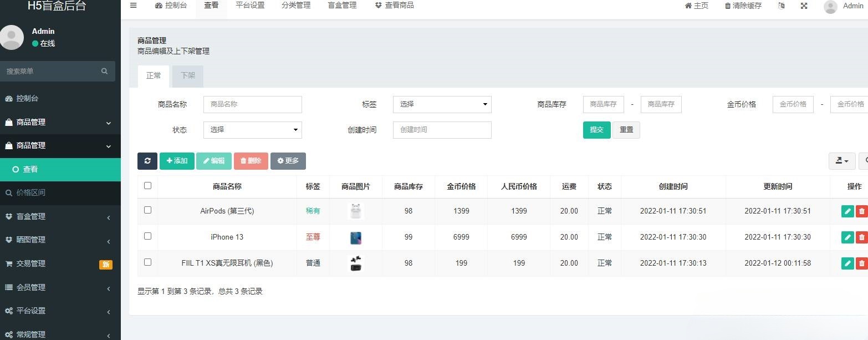868x340 pixels.
Task: Open 清除缓存 to clear the cache
Action: 743,6
